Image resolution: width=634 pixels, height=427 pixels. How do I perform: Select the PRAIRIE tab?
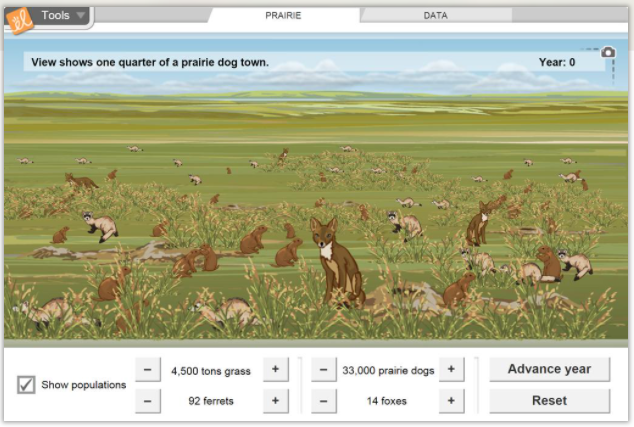283,15
